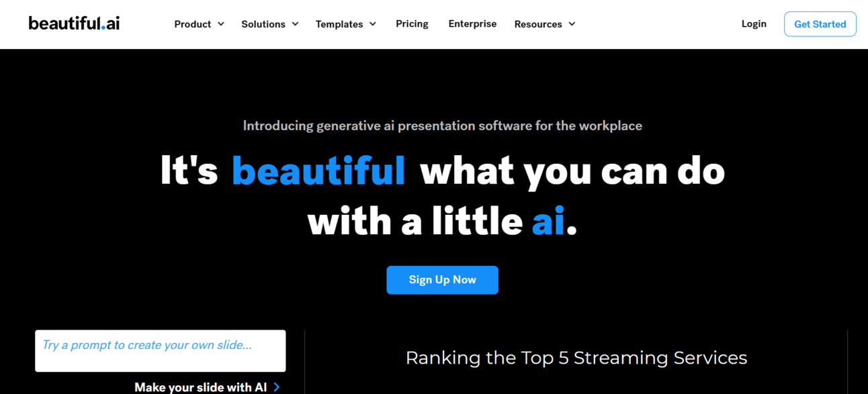
Task: Open the Enterprise page
Action: pos(472,24)
